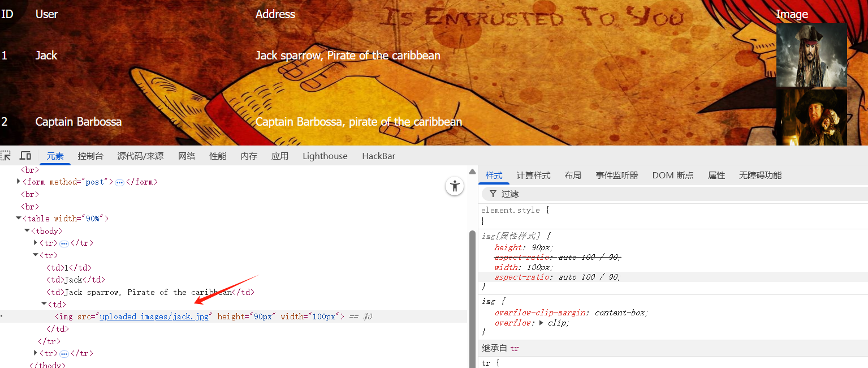
Task: Open the 内存 tab
Action: point(249,156)
